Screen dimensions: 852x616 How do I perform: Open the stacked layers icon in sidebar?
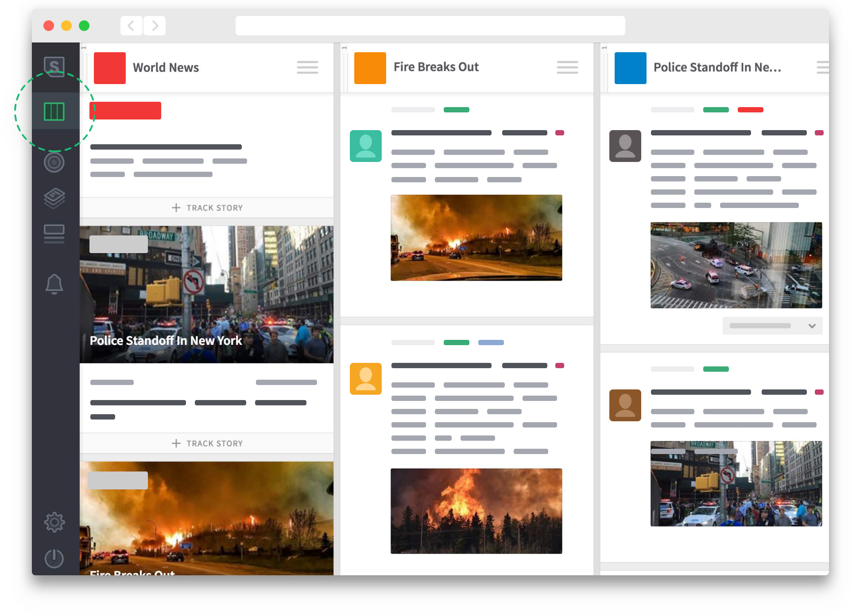[54, 198]
